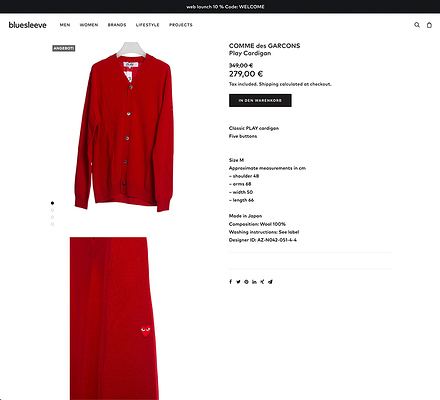
Task: Share product on Facebook
Action: [230, 282]
